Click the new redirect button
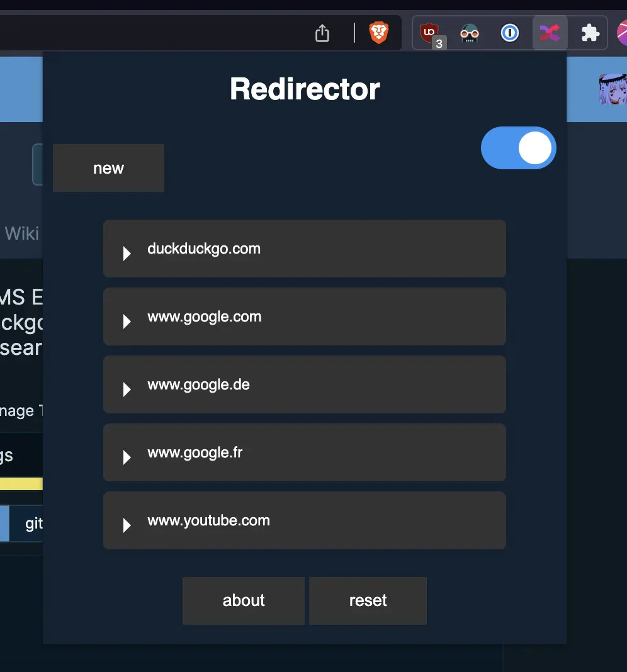This screenshot has height=672, width=627. pyautogui.click(x=108, y=168)
